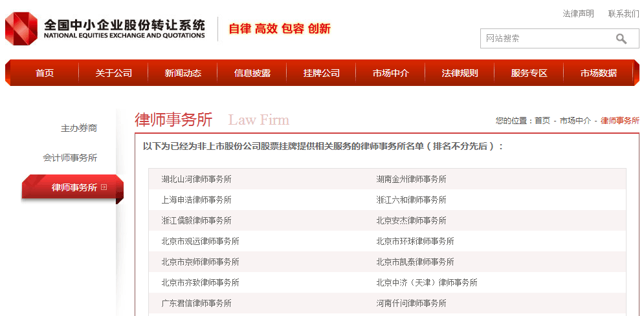Click the expand icon beside 律师事务所 sidebar
Viewport: 644px width, 316px height.
pos(104,188)
